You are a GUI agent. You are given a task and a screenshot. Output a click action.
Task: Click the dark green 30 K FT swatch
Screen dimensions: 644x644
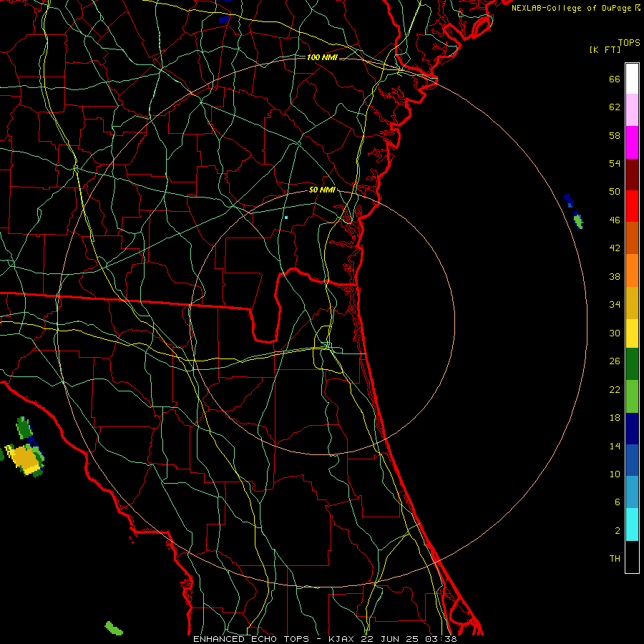[x=632, y=364]
